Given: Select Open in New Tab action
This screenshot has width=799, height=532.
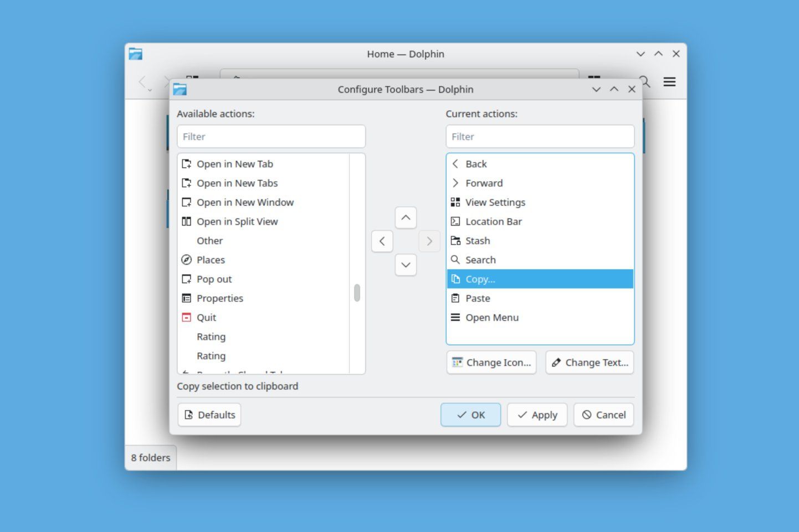Looking at the screenshot, I should point(264,164).
